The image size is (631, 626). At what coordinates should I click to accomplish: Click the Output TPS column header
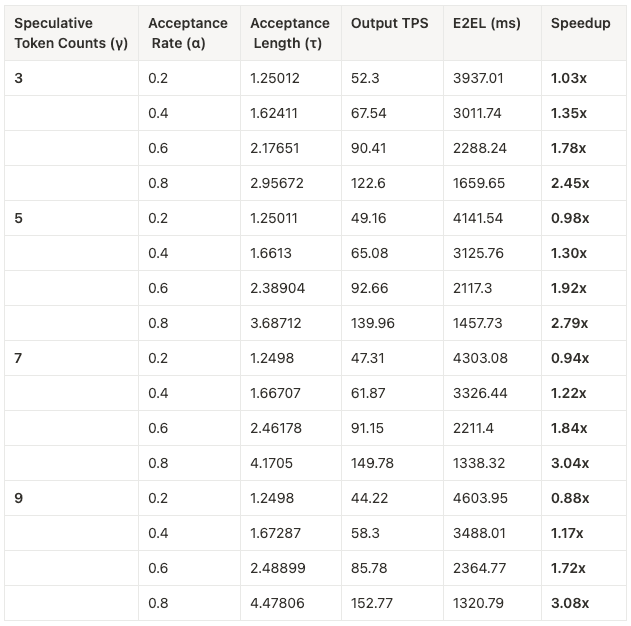(389, 23)
